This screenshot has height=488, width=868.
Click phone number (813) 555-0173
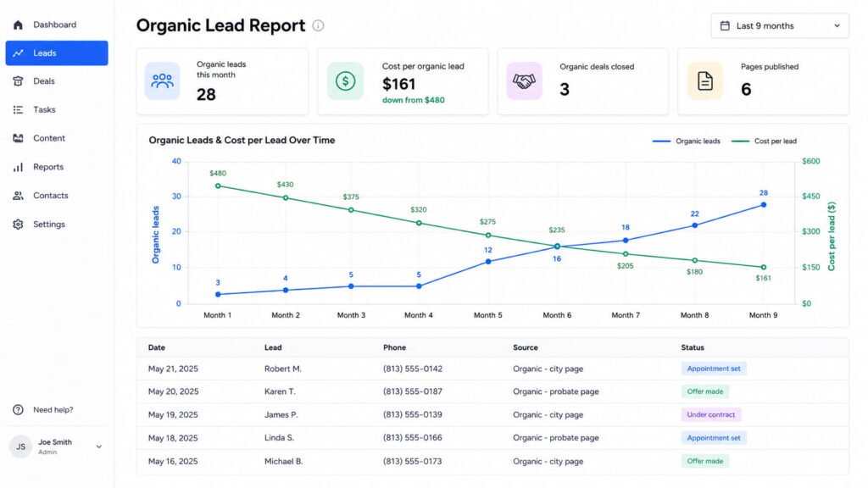pos(413,461)
